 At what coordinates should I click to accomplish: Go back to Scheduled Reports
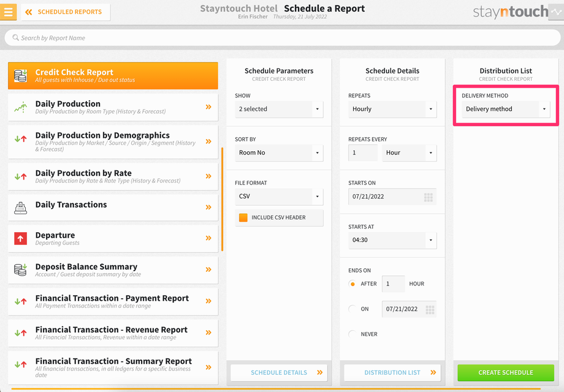[x=66, y=12]
